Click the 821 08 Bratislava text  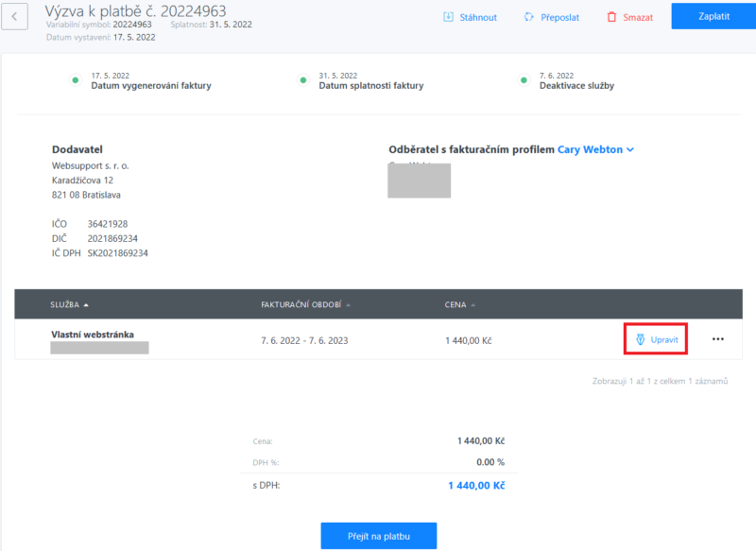pos(86,195)
